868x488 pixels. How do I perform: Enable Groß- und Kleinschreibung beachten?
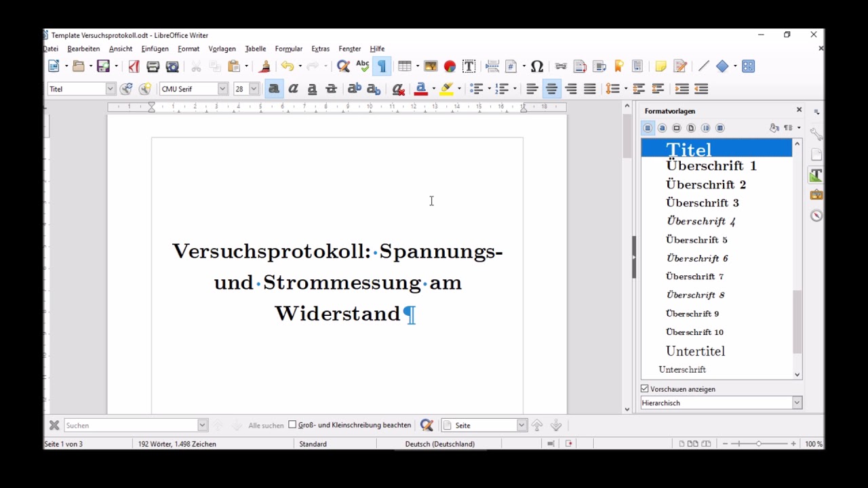coord(292,425)
